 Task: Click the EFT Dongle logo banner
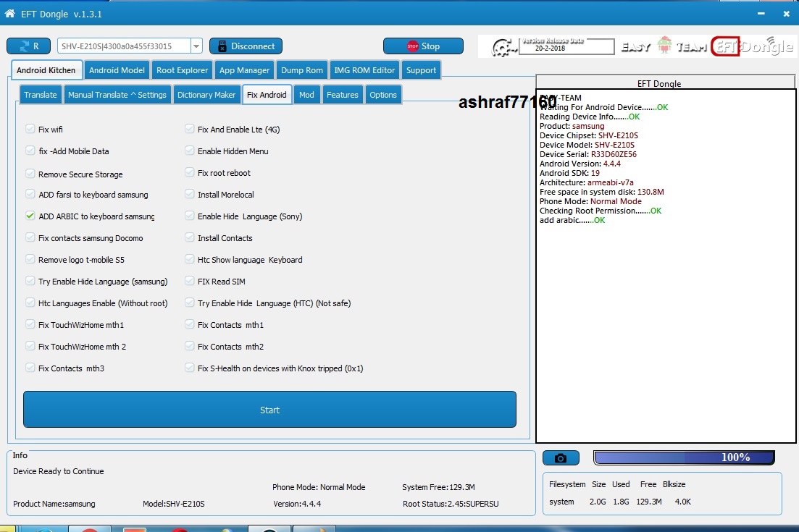click(752, 47)
